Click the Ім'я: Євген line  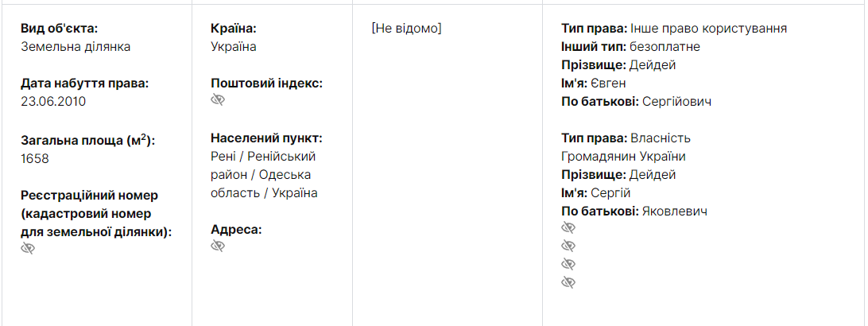pyautogui.click(x=594, y=83)
